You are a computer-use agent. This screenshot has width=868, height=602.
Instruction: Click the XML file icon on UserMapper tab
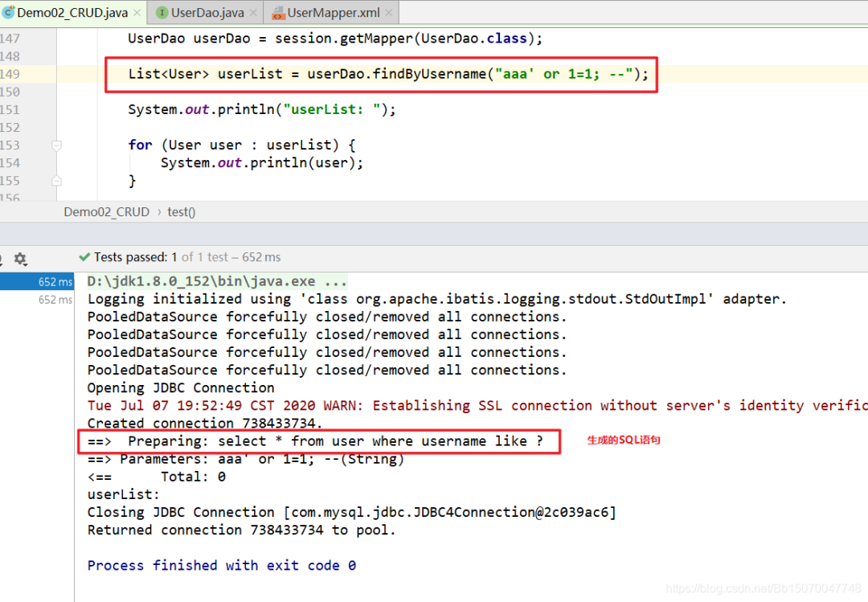click(278, 13)
